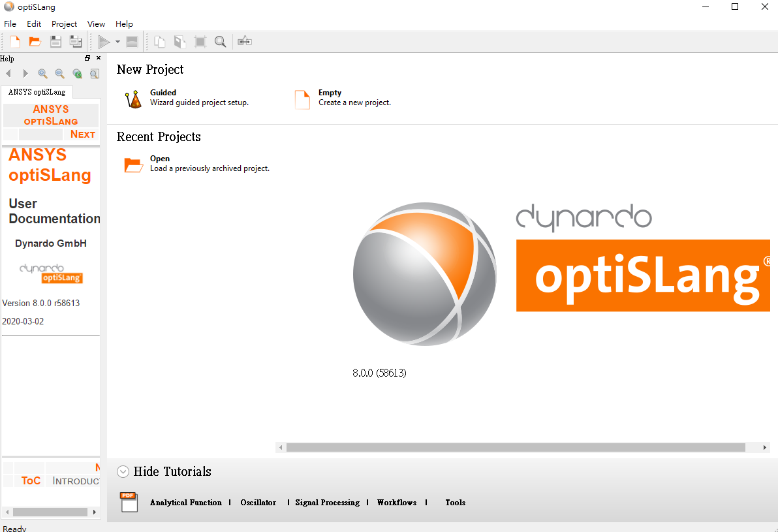Open the Analytical Function tutorial
This screenshot has width=778, height=532.
point(185,502)
